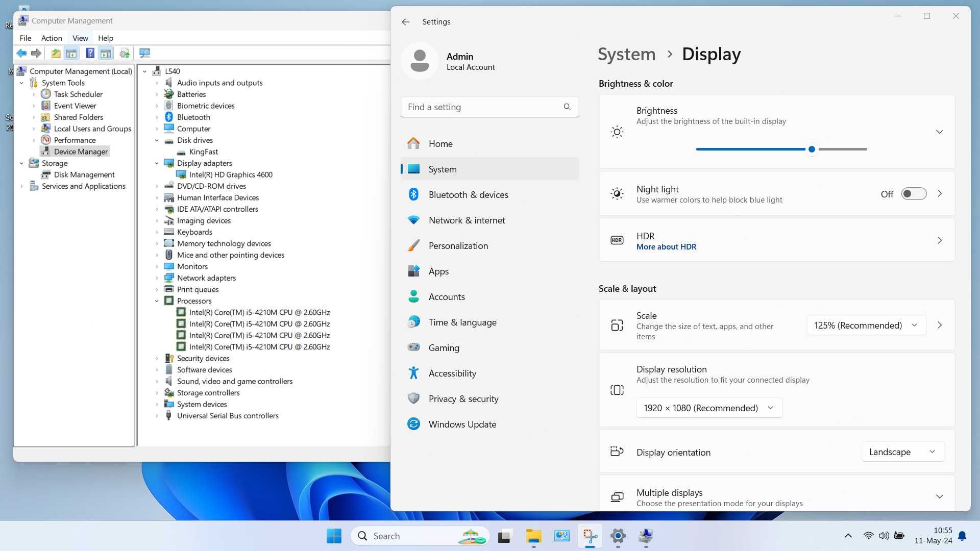Click the Settings gear on the taskbar

click(x=618, y=536)
